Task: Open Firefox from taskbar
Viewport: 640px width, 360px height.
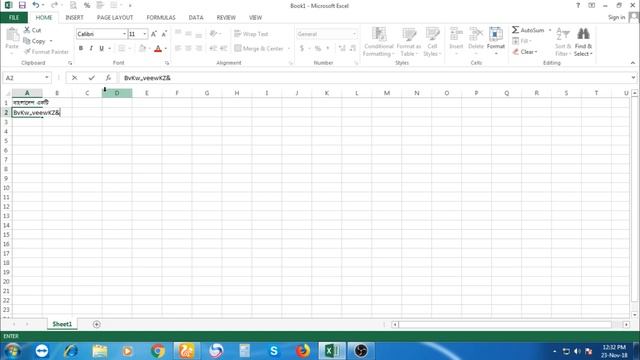Action: click(x=302, y=351)
